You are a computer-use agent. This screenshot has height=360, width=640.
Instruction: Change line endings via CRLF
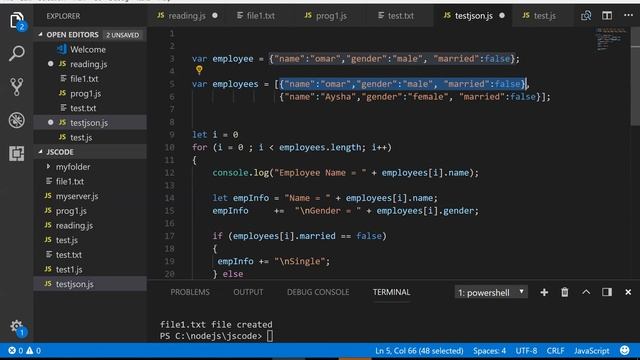tap(556, 351)
